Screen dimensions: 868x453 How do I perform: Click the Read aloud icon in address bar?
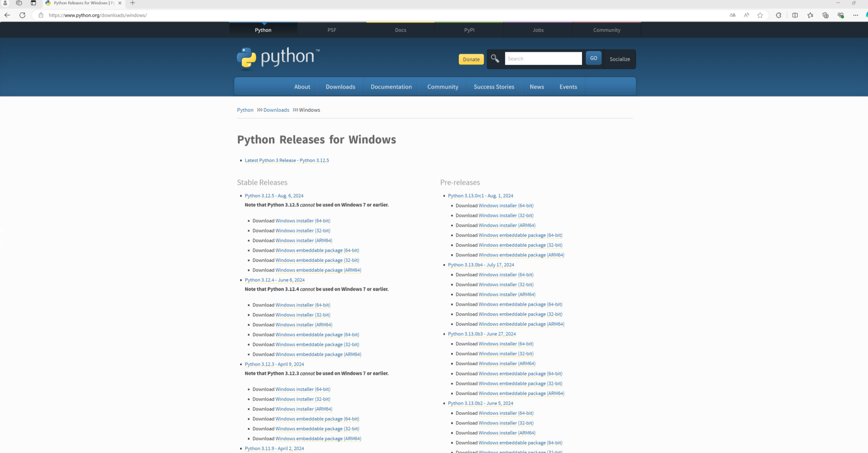tap(746, 15)
